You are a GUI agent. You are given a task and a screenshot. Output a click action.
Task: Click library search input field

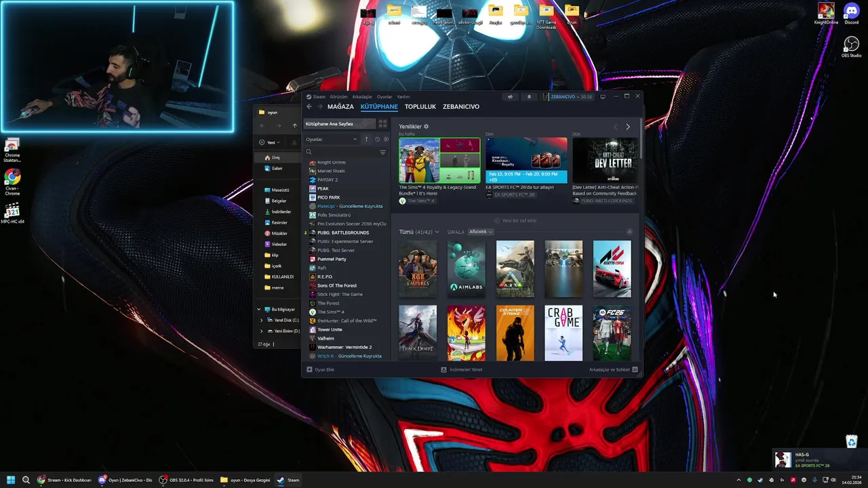[343, 152]
